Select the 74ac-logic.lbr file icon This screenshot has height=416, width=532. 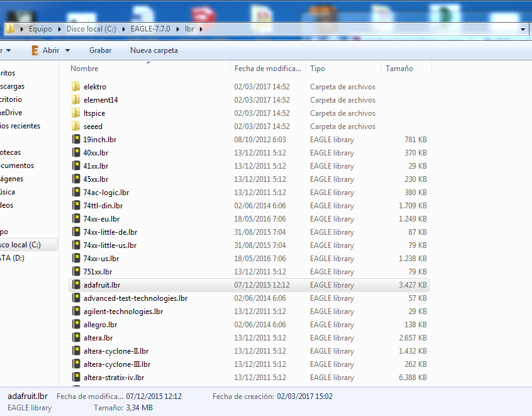76,192
